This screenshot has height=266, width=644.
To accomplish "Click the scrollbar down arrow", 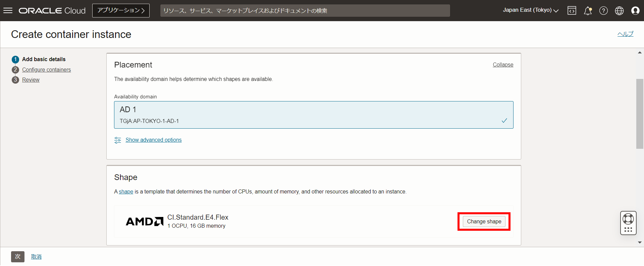I will pos(640,242).
